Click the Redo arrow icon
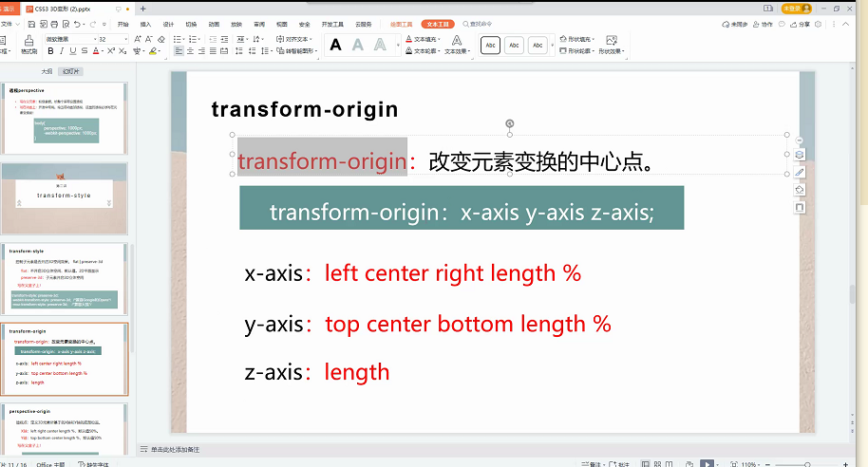 pos(93,25)
